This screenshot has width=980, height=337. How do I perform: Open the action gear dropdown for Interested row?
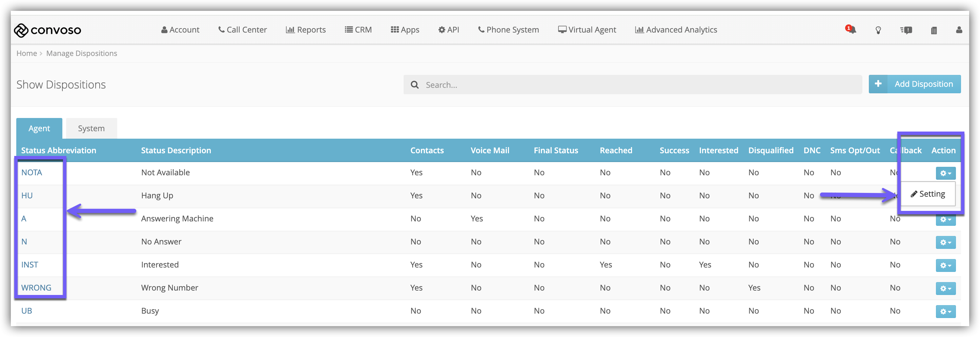click(945, 265)
